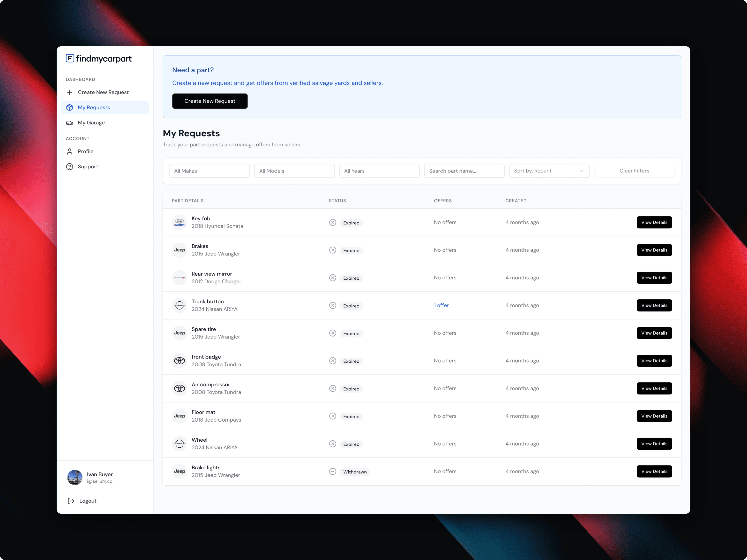
Task: Open the All Years dropdown
Action: 379,171
